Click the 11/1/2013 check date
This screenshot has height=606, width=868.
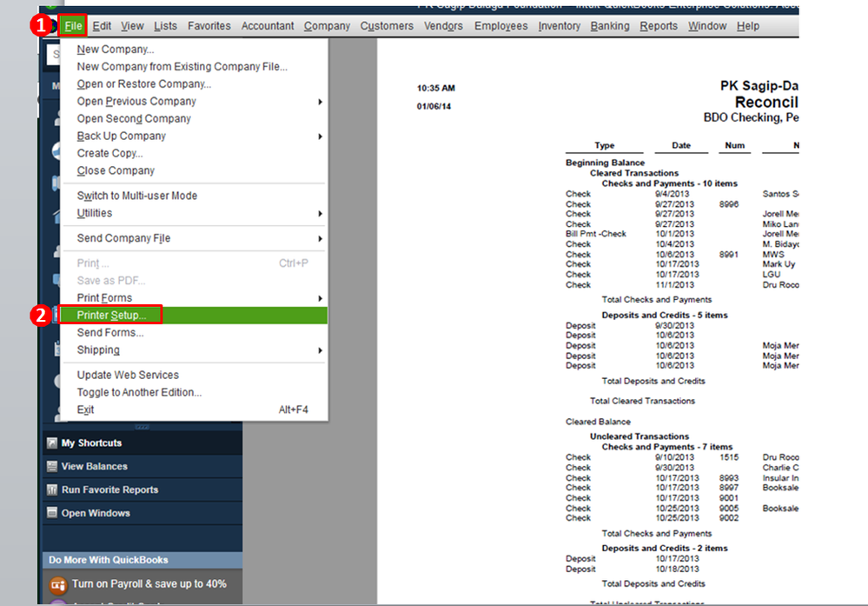click(674, 284)
